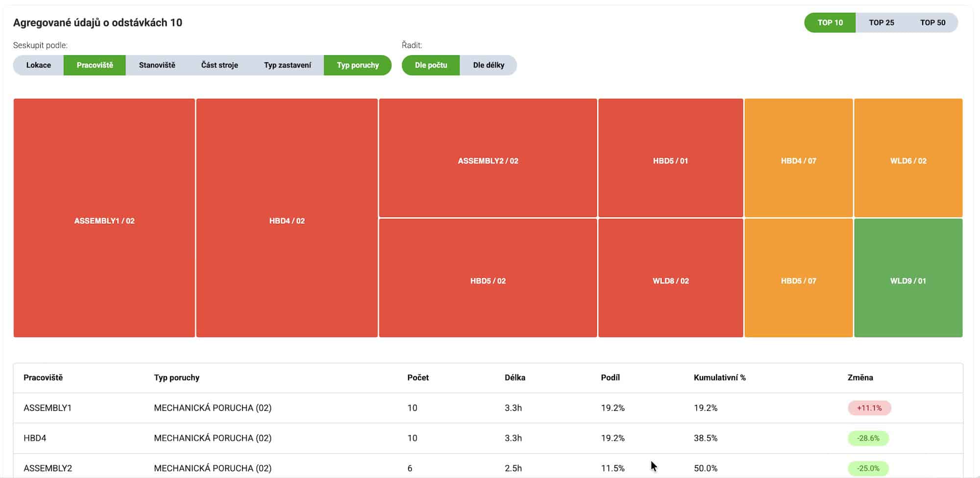Open the HBD4 row in the table
The height and width of the screenshot is (478, 980).
[x=35, y=438]
